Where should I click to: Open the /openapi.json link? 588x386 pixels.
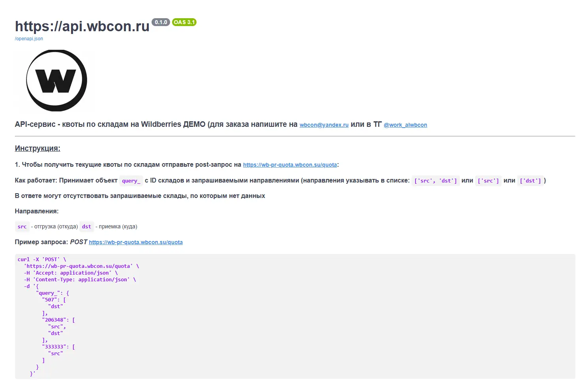point(29,39)
